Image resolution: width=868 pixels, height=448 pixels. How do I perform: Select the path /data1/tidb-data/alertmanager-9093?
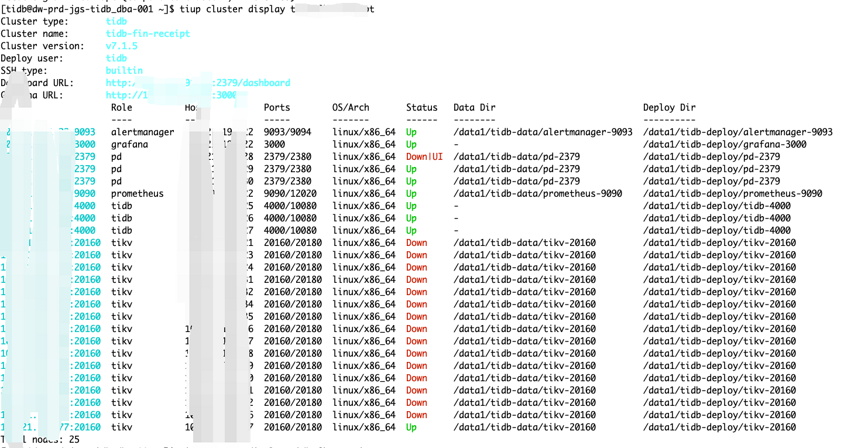pyautogui.click(x=543, y=132)
